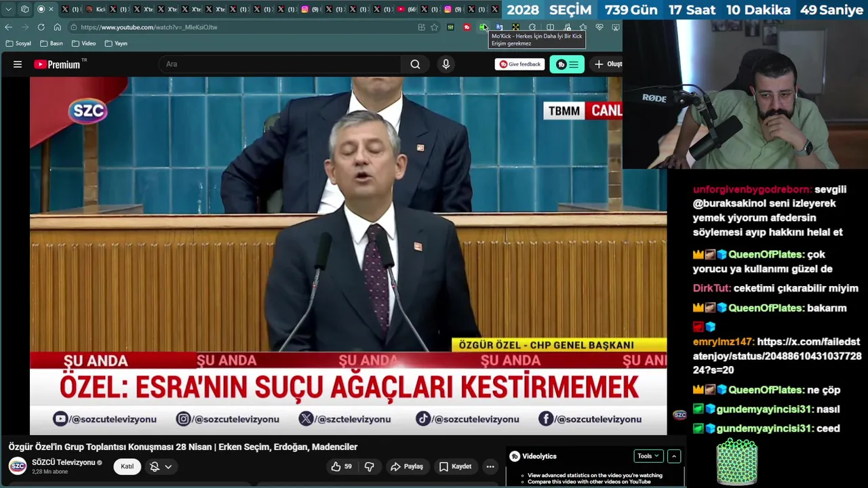Viewport: 868px width, 488px height.
Task: Open the green equalizer extension icon
Action: tap(450, 27)
